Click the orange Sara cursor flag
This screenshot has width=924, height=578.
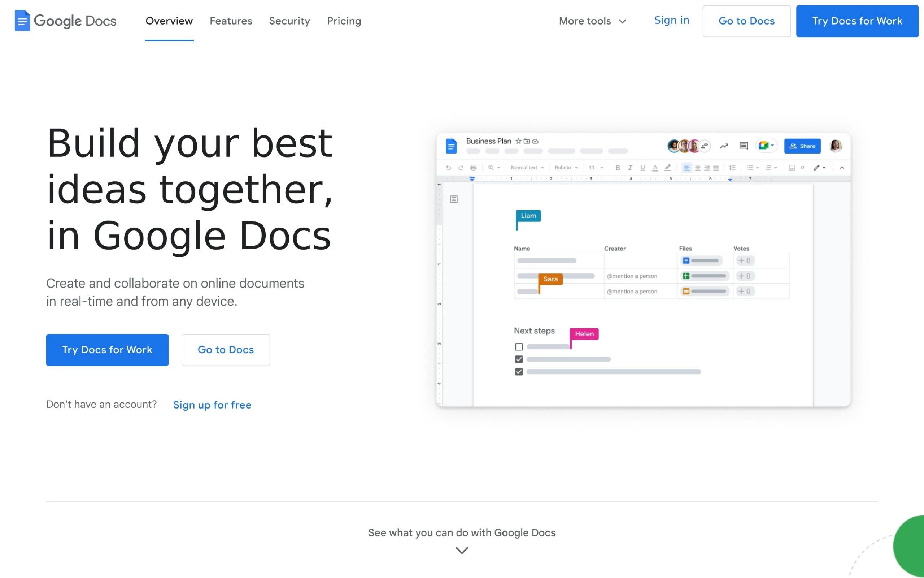pos(550,279)
